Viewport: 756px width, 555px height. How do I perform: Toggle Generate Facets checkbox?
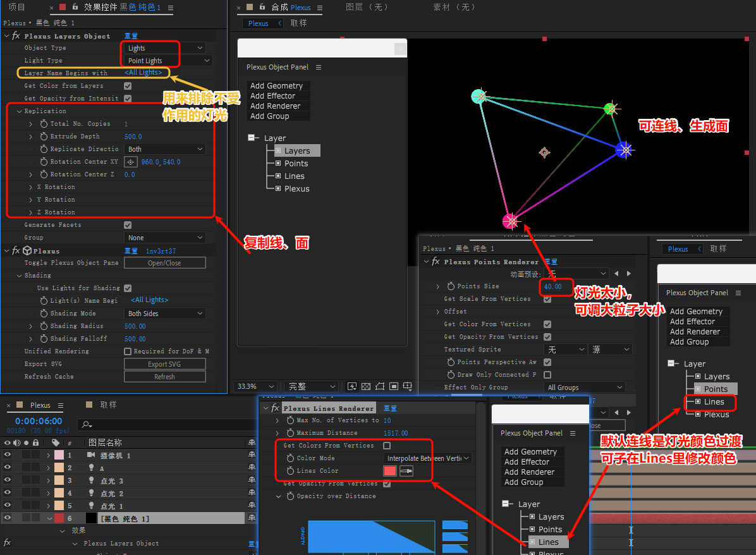click(128, 225)
